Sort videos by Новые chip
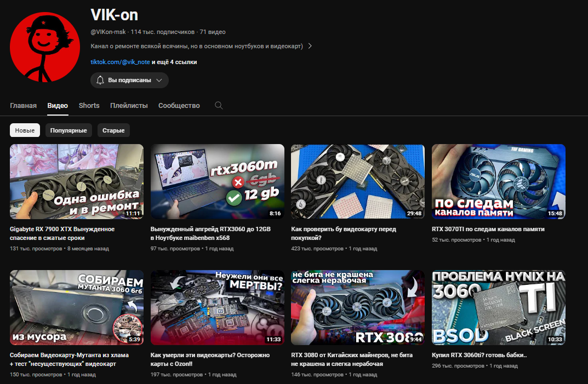The height and width of the screenshot is (384, 588). (x=25, y=130)
